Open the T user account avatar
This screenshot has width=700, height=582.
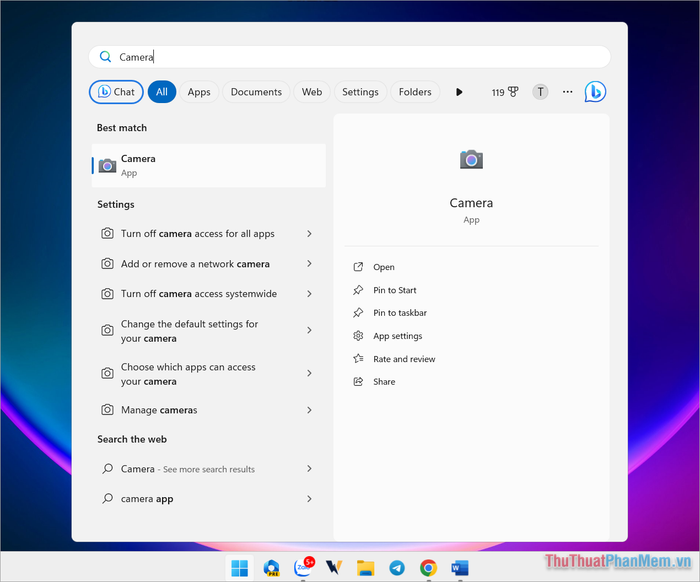tap(540, 92)
